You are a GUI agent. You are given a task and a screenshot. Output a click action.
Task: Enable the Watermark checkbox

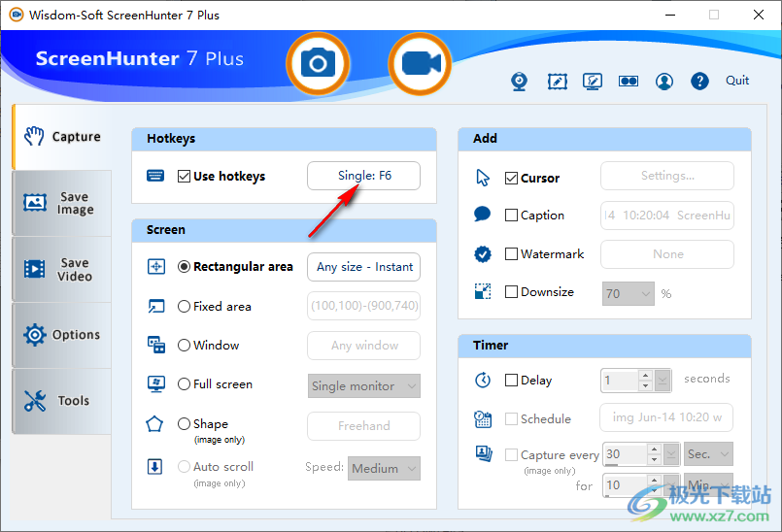[x=511, y=253]
